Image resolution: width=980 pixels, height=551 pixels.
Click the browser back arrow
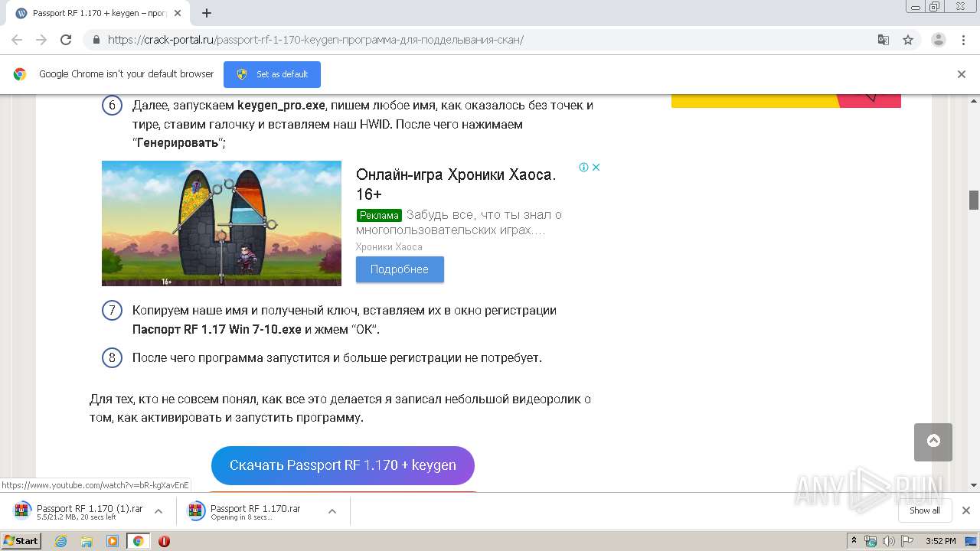[x=17, y=40]
